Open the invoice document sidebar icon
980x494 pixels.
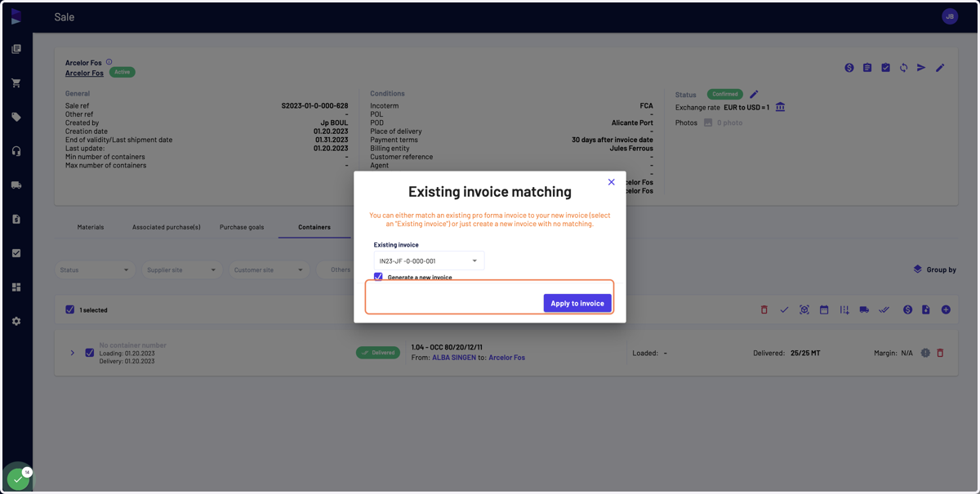click(16, 219)
